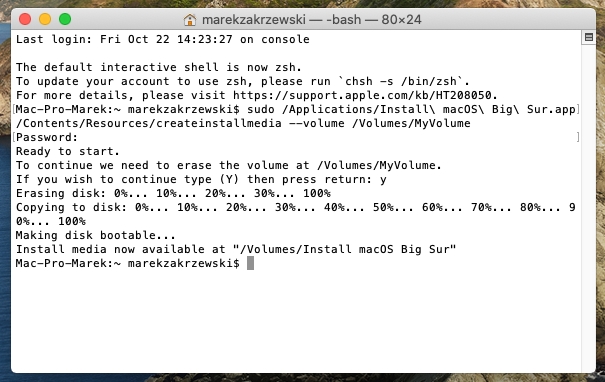Click the left bracket mark beside Password:
This screenshot has width=605, height=382.
(14, 137)
